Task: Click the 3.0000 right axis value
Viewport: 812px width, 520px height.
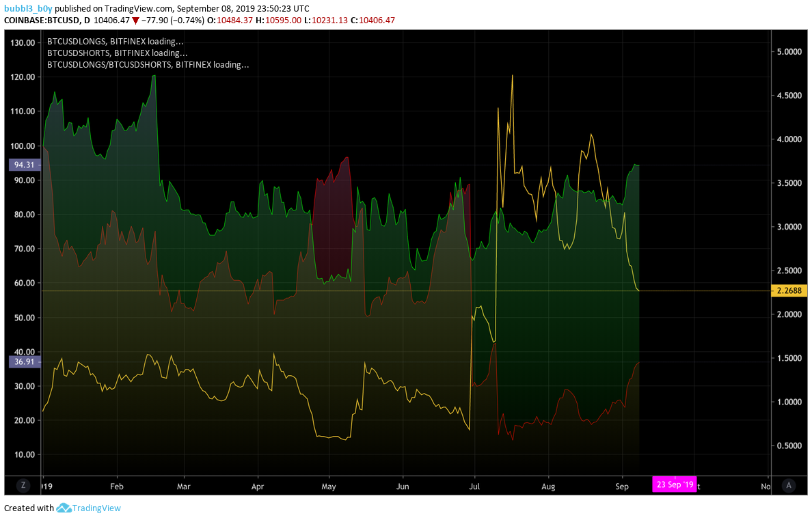Action: coord(789,227)
